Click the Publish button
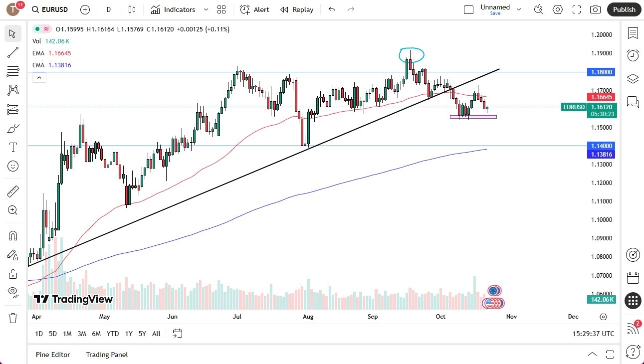This screenshot has width=644, height=364. point(624,9)
